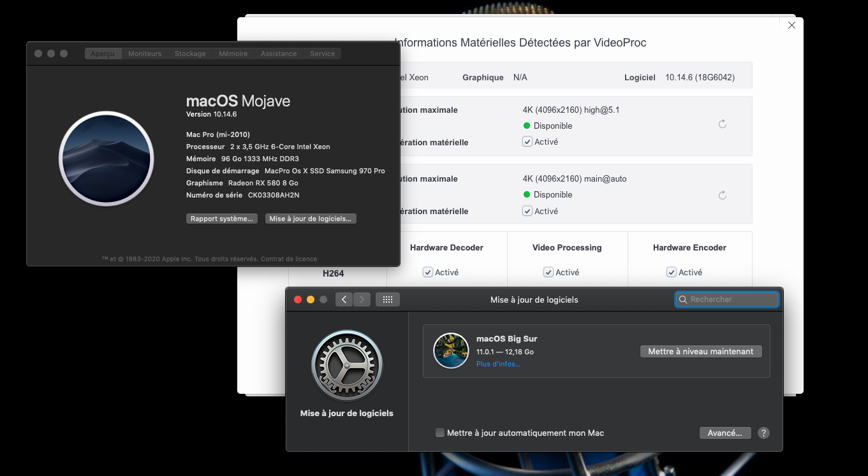This screenshot has width=868, height=476.
Task: Click the 10.14.6 (18G6042) version text
Action: 700,77
